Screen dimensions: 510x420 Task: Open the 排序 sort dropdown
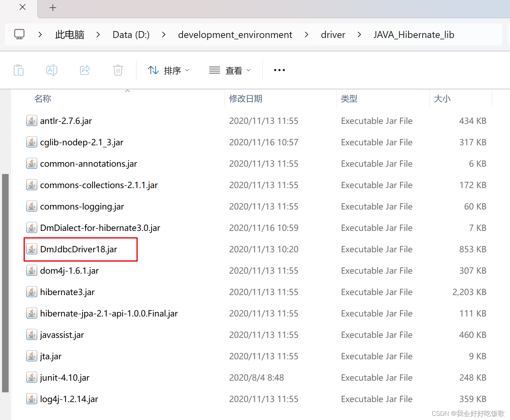pyautogui.click(x=168, y=70)
